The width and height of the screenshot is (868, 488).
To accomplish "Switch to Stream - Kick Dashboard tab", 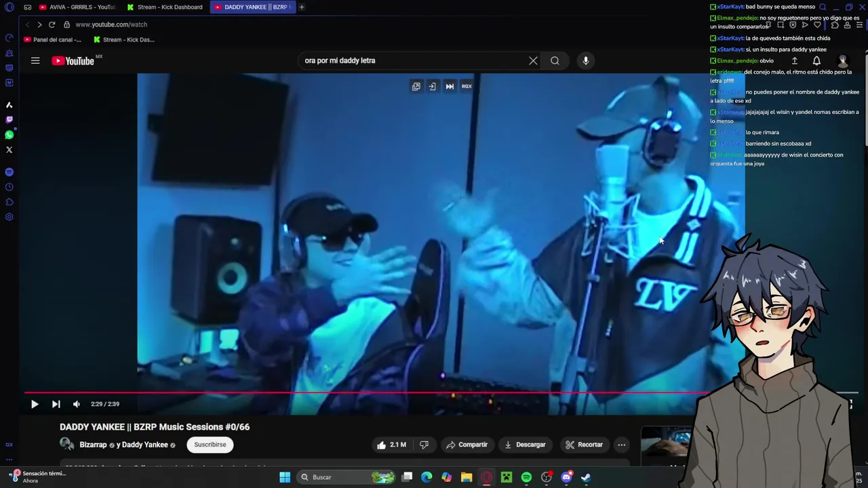I will [165, 7].
